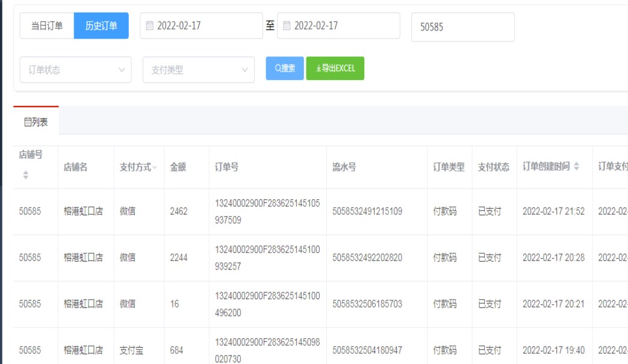Click the 金额 column header
The width and height of the screenshot is (628, 364).
point(178,167)
